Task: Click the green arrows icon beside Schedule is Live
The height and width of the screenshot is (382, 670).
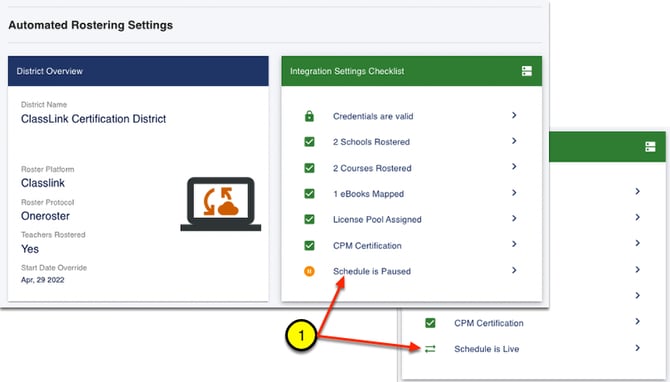Action: click(x=430, y=349)
